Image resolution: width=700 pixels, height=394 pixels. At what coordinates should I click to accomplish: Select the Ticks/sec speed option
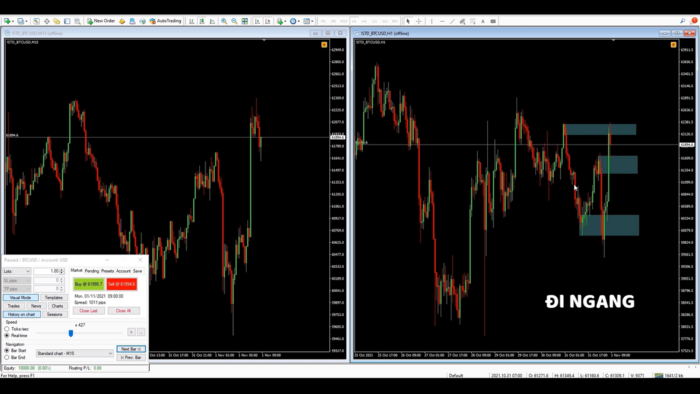(7, 329)
